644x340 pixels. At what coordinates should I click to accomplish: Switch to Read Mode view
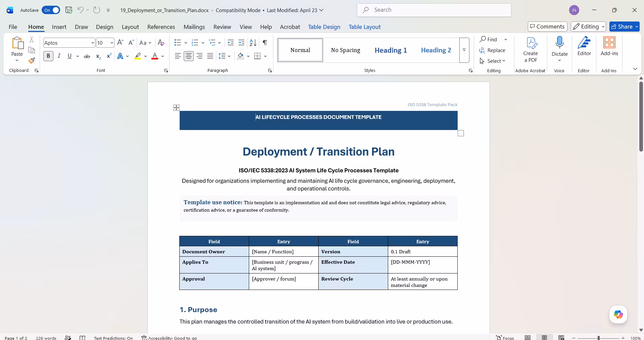(528, 337)
